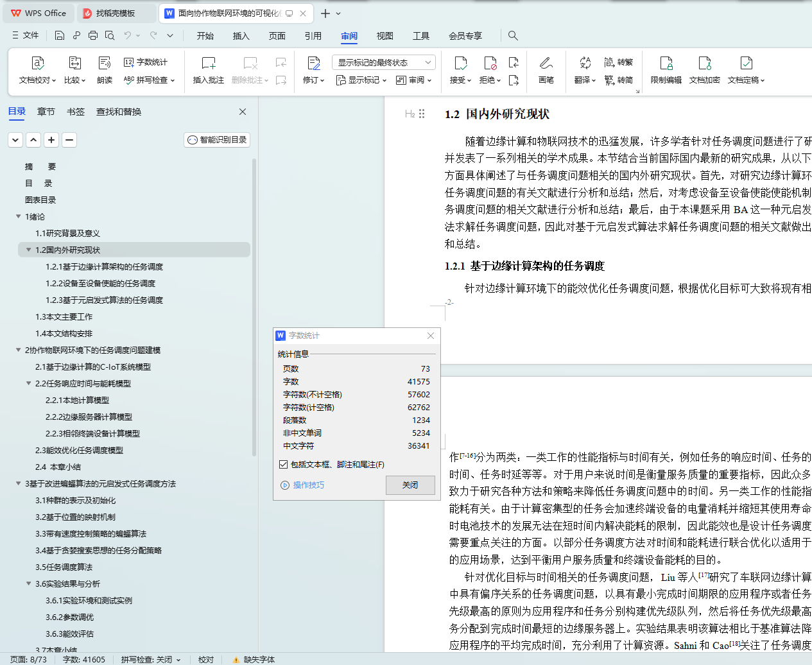Open the 审阅 reviewing pane button
The image size is (812, 665).
pos(413,80)
